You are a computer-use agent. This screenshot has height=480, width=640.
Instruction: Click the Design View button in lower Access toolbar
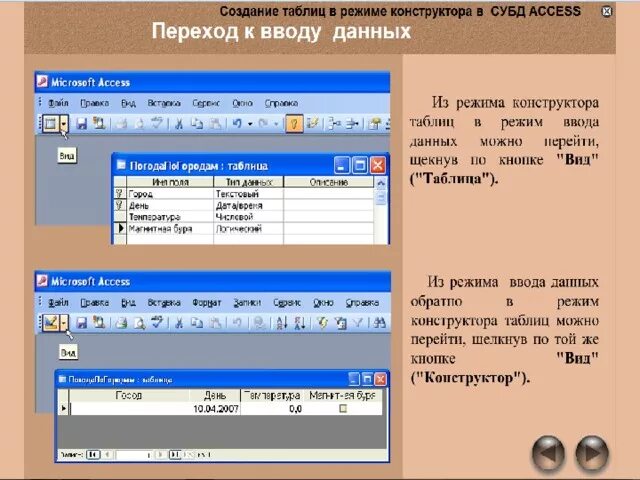pos(51,323)
